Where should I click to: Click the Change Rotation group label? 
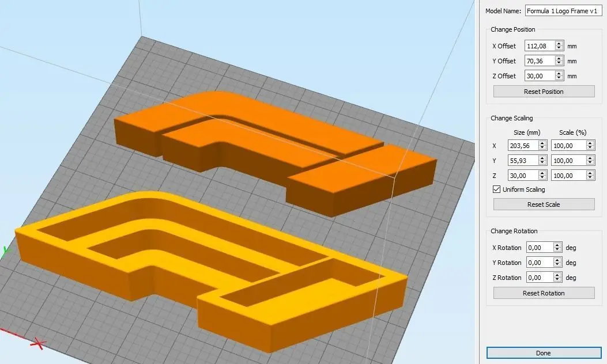pos(514,231)
